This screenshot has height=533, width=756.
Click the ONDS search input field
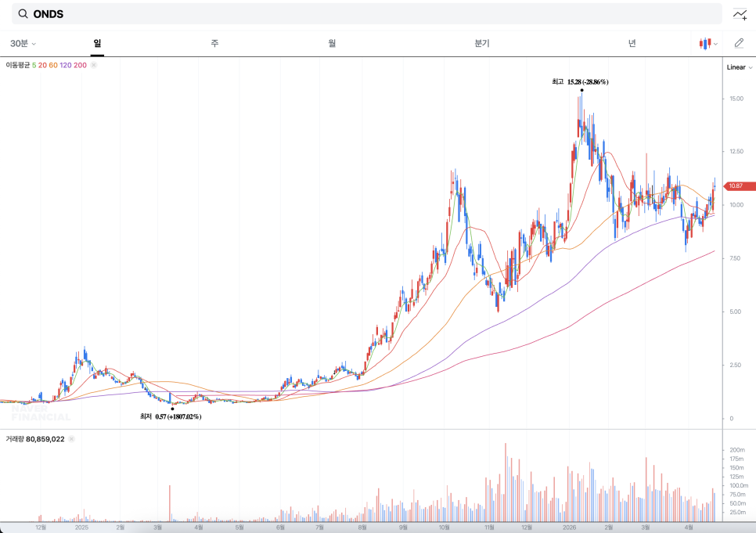[x=368, y=14]
